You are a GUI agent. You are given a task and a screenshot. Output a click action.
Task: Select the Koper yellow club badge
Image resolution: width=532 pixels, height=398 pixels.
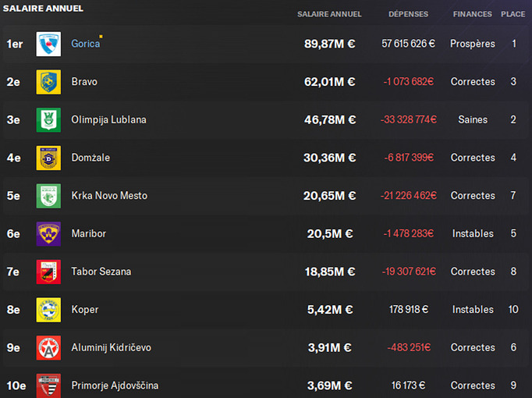[48, 310]
